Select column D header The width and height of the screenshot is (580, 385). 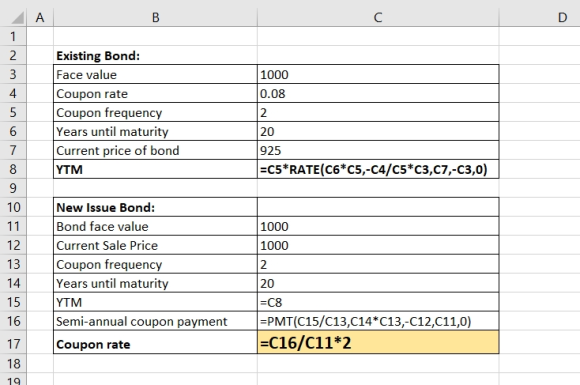(562, 17)
